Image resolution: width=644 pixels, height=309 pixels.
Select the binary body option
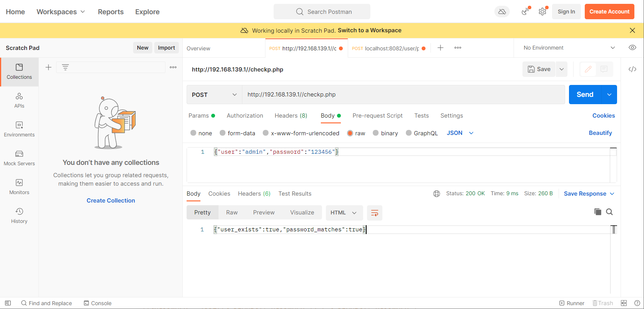376,133
